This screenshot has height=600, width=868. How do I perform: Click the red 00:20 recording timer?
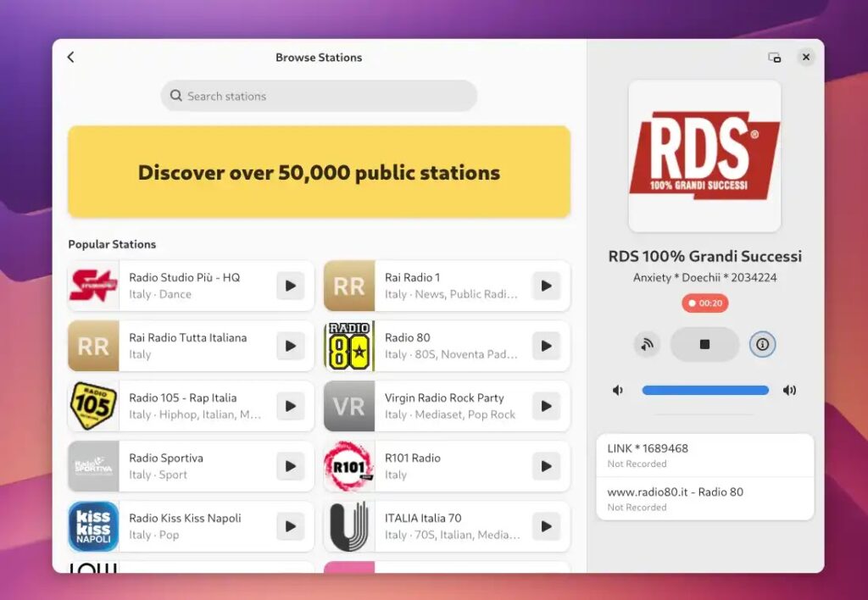[x=704, y=303]
